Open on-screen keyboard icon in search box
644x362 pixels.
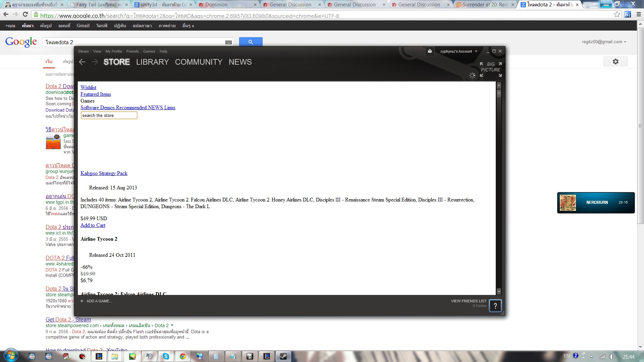point(228,42)
